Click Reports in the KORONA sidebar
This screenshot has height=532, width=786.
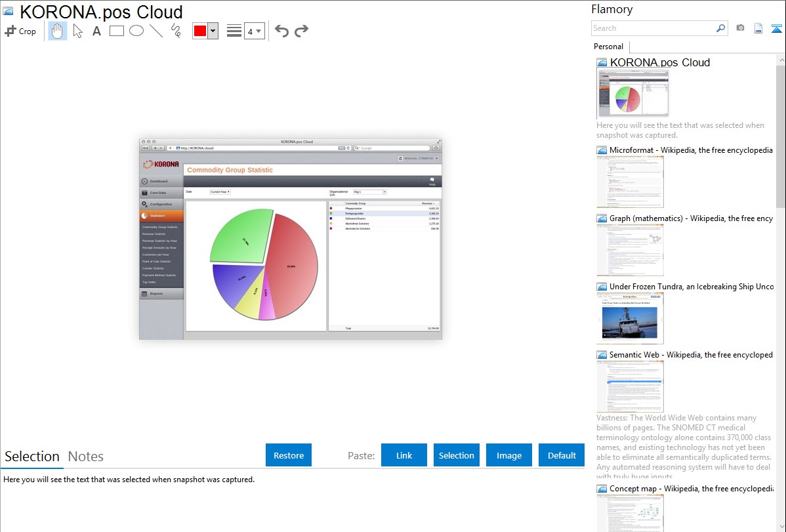161,294
